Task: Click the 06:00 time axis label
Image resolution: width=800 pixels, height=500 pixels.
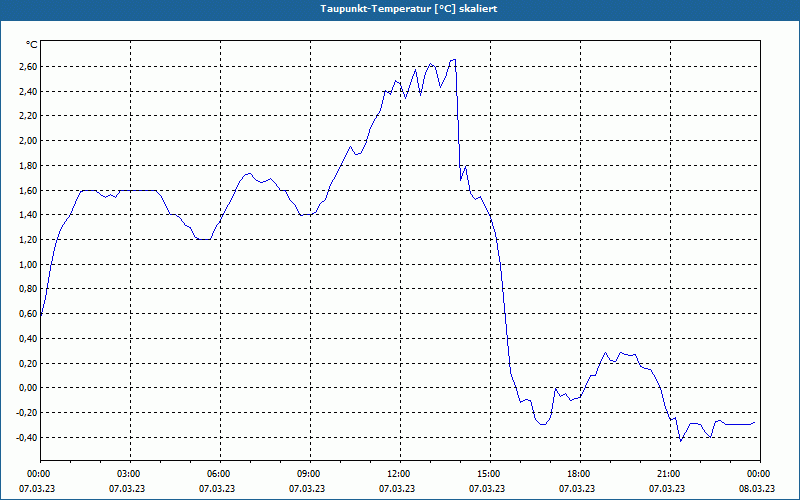Action: coord(220,474)
